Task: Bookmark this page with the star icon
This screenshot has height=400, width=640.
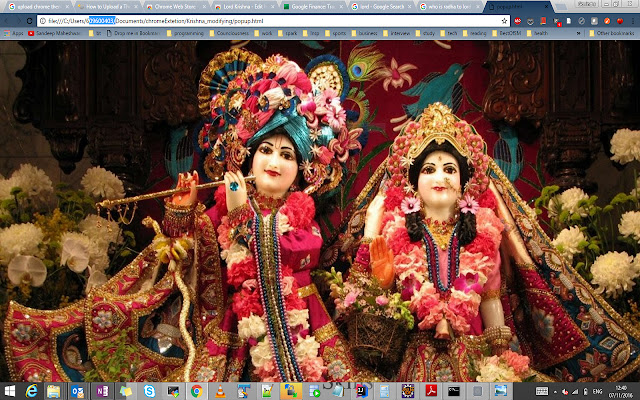Action: (504, 20)
